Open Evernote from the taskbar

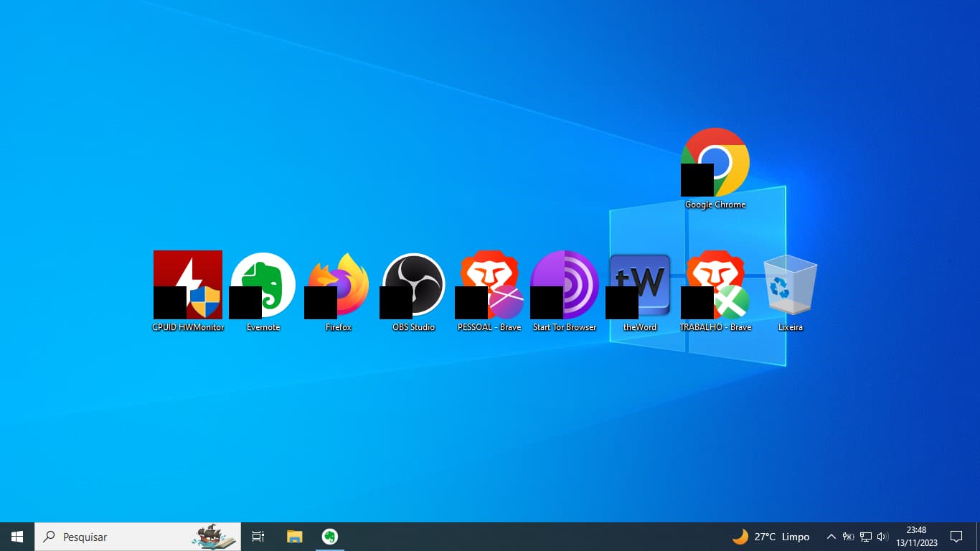pos(330,537)
